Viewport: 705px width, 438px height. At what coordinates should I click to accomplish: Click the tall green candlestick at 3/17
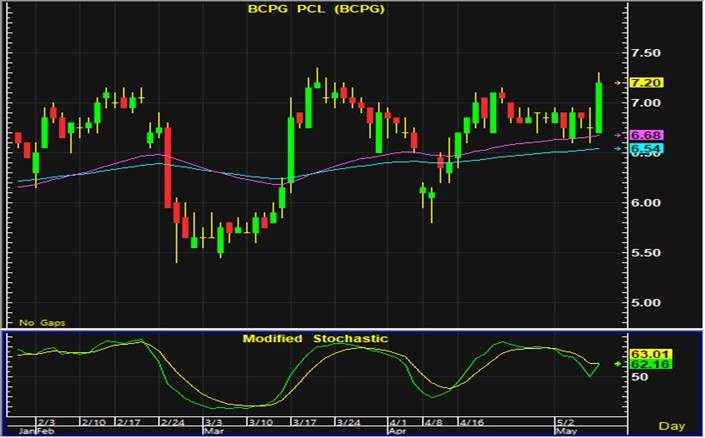291,149
